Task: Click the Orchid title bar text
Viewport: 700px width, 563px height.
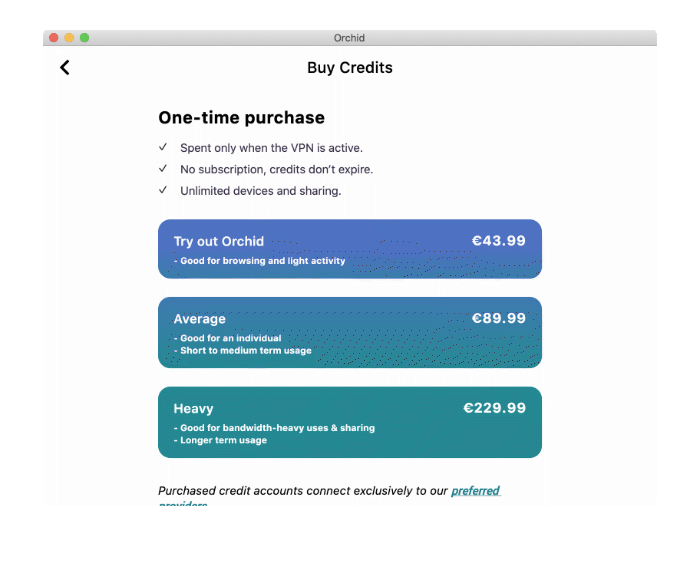Action: click(349, 38)
